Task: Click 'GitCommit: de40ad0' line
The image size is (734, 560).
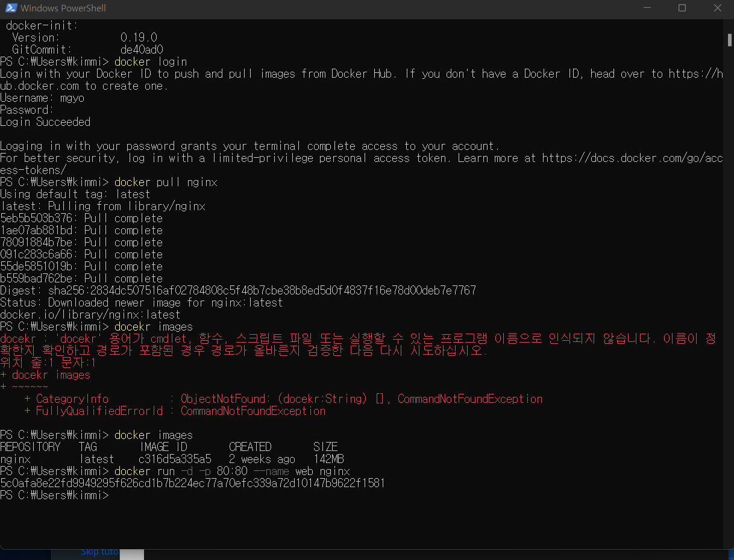Action: pos(87,49)
